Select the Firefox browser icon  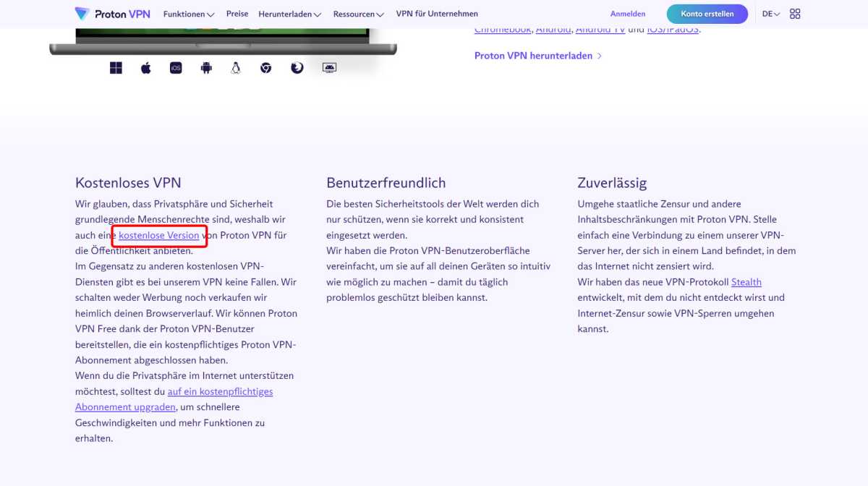click(x=297, y=68)
